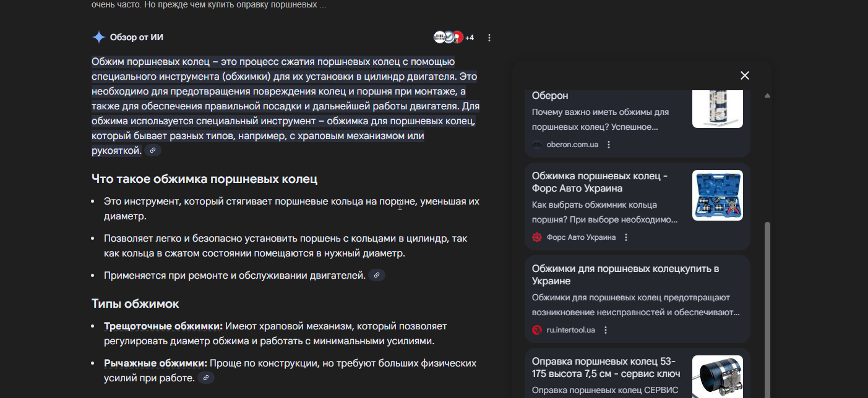Click the side panel scrollbar thumb
Image resolution: width=868 pixels, height=398 pixels.
(x=768, y=309)
